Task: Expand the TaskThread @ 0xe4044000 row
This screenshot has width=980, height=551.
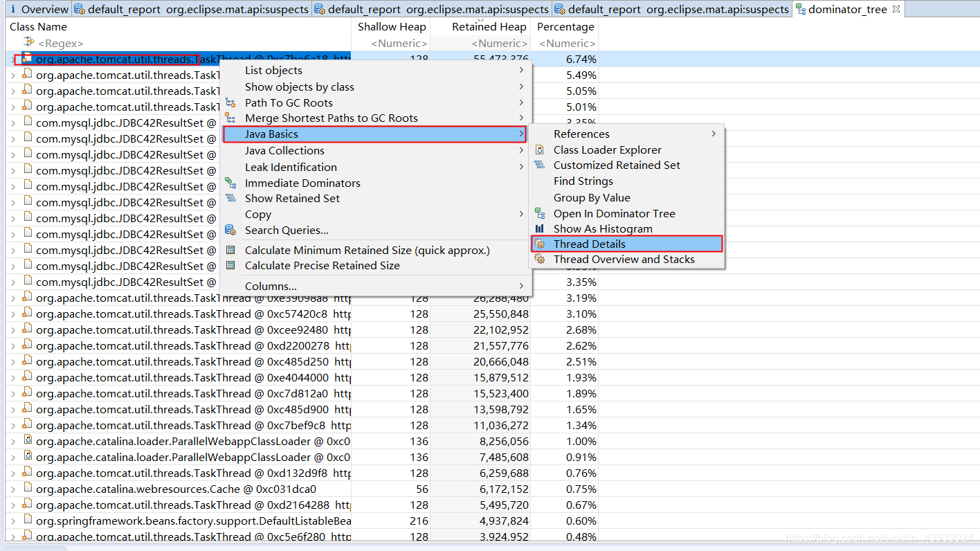Action: click(12, 378)
